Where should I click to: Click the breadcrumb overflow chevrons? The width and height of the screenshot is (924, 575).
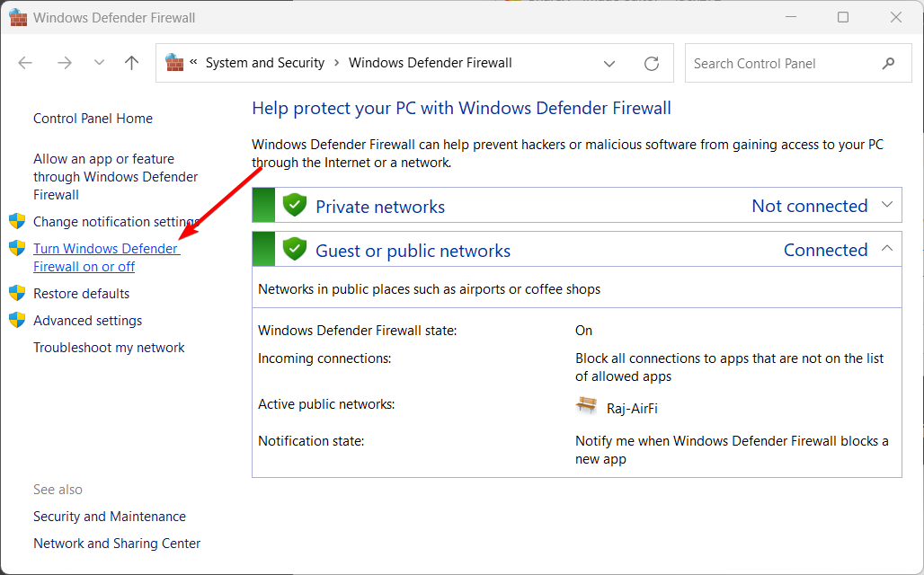193,62
